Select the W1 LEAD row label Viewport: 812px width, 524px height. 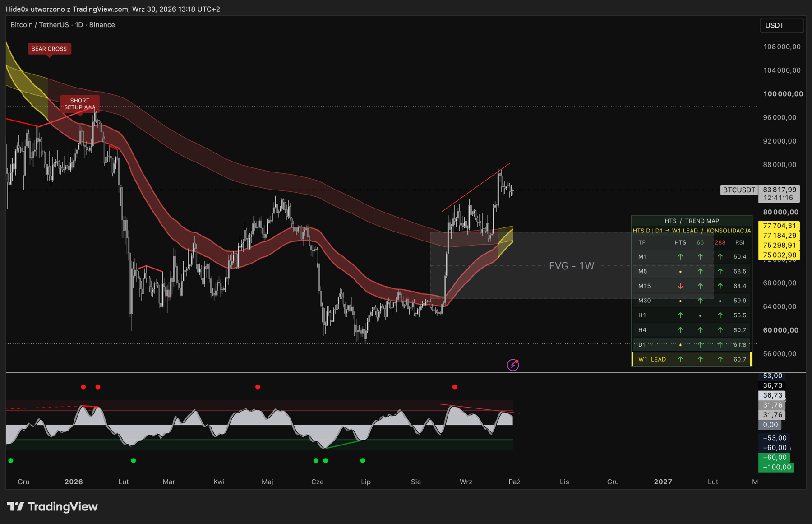pyautogui.click(x=652, y=359)
